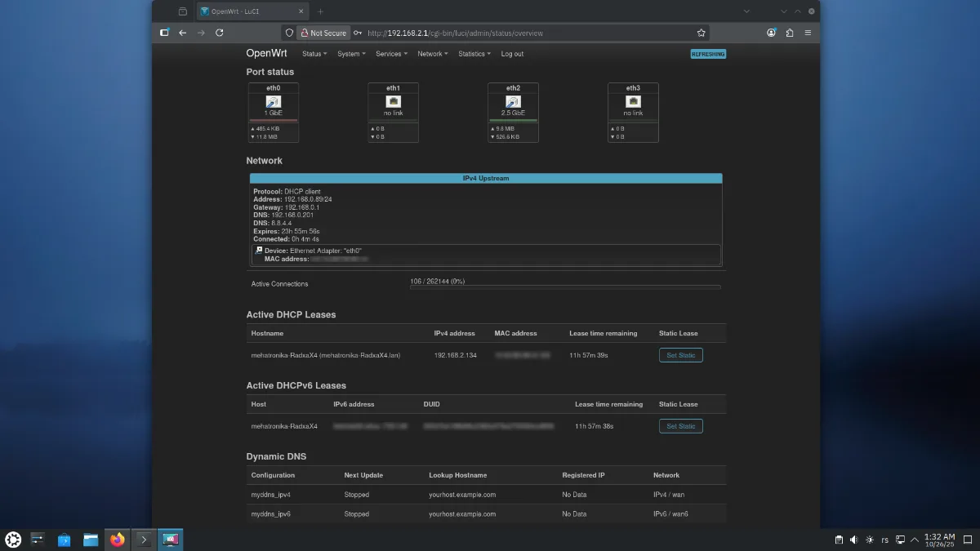Open a new browser tab
980x551 pixels.
pos(320,11)
